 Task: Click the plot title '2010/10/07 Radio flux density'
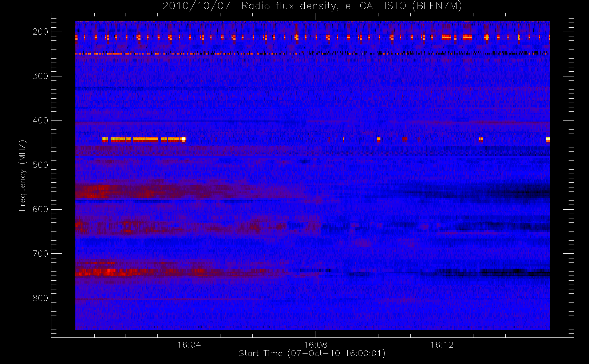[x=312, y=6]
